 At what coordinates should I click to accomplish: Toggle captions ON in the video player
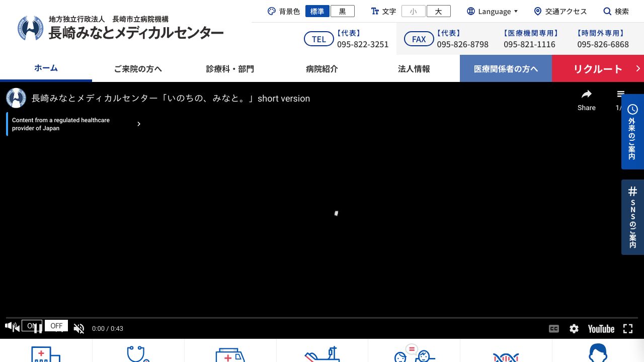(553, 328)
